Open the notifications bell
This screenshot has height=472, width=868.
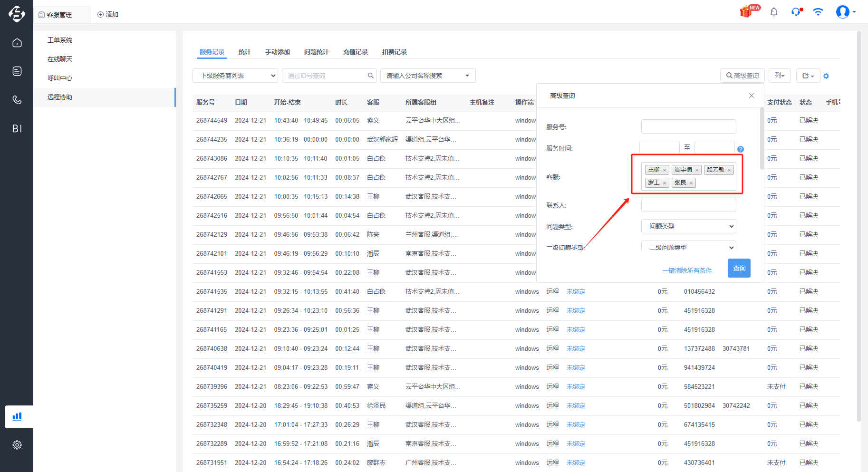click(x=774, y=12)
